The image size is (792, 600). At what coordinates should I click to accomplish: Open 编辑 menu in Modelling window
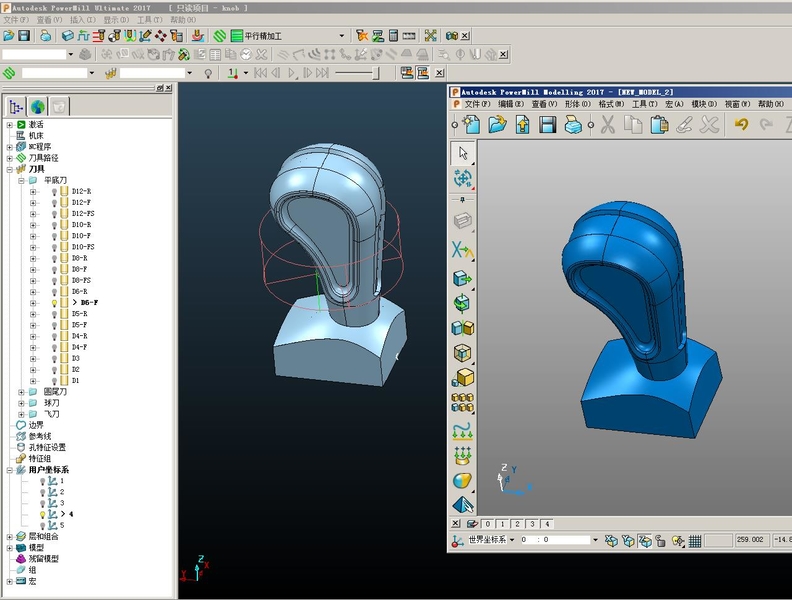point(511,104)
